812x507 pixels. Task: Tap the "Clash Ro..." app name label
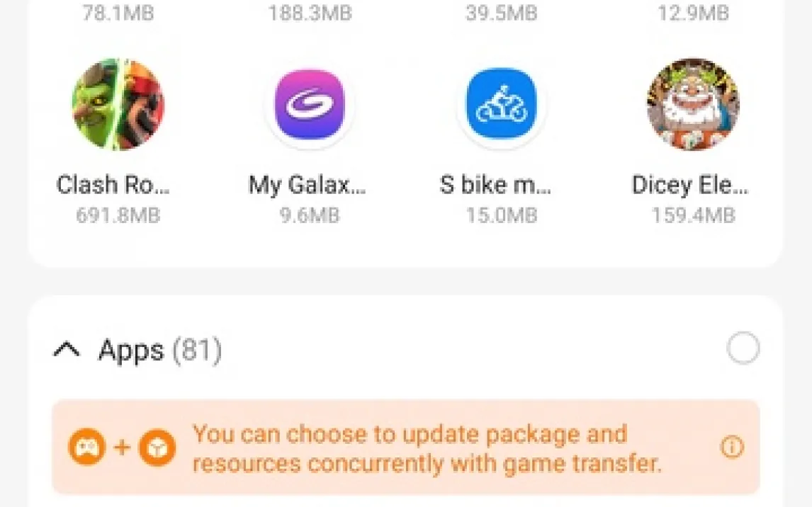point(113,185)
